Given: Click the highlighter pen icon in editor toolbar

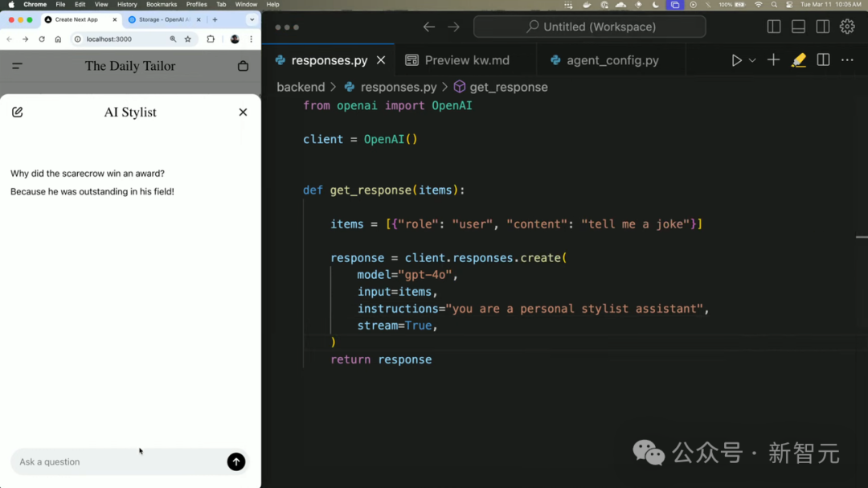Looking at the screenshot, I should point(798,59).
